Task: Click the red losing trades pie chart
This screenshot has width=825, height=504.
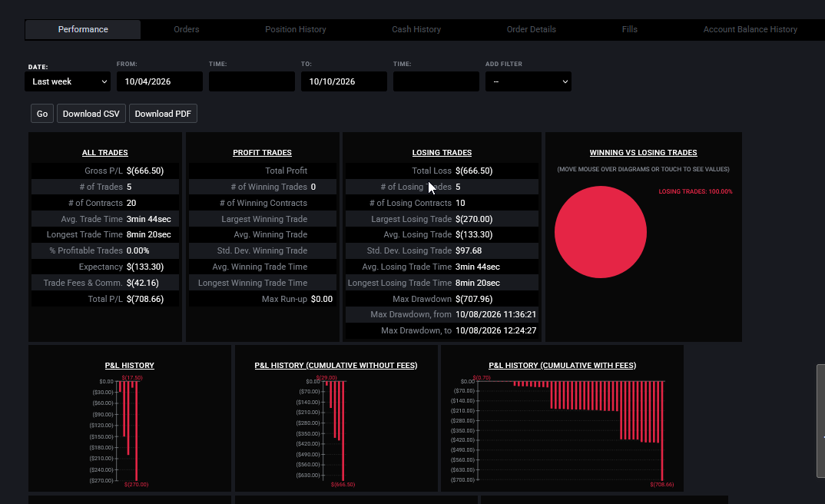Action: [x=601, y=232]
